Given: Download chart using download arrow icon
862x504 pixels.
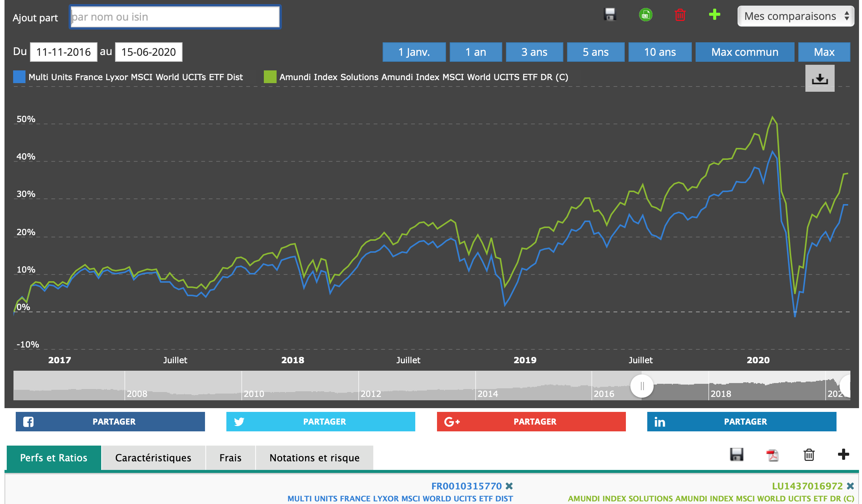Looking at the screenshot, I should (820, 78).
